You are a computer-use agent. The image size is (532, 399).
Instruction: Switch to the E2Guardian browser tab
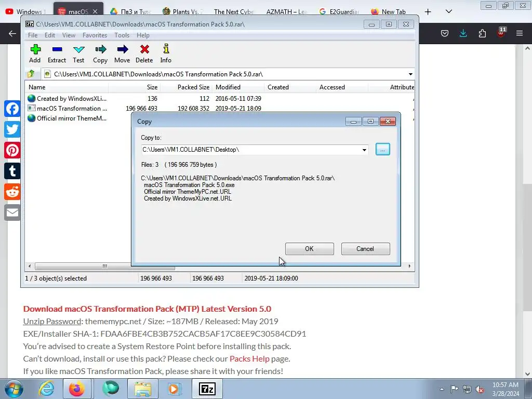point(339,11)
